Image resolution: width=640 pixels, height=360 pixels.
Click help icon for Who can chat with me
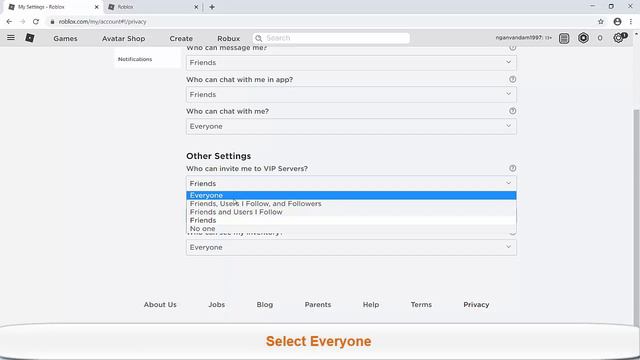point(513,111)
